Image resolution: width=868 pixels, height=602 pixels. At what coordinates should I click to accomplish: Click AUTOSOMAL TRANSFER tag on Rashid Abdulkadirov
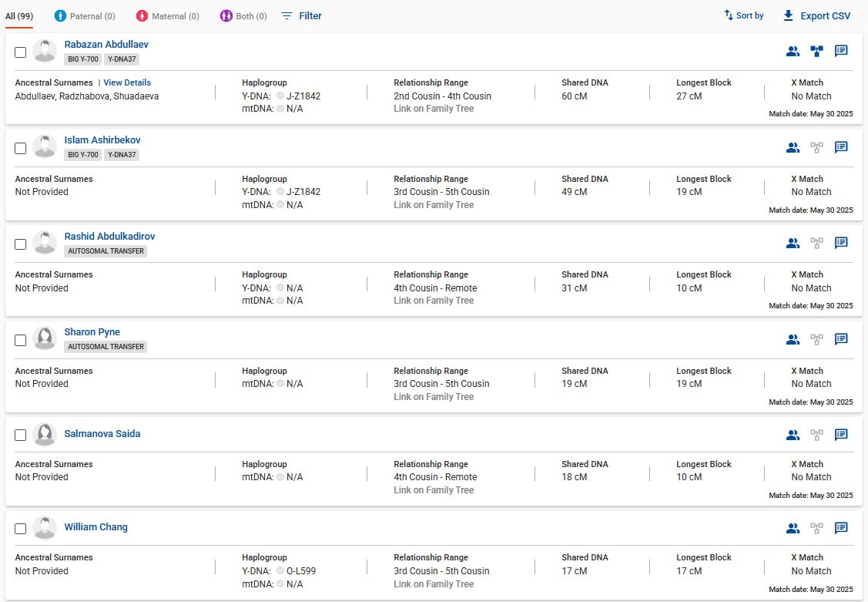[106, 251]
